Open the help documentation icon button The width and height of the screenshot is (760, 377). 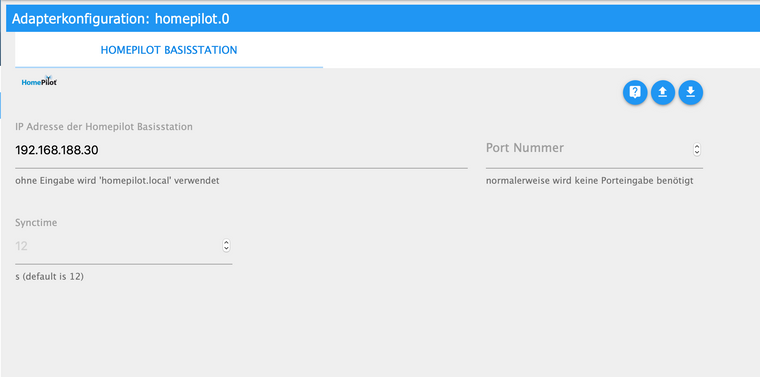pos(635,92)
